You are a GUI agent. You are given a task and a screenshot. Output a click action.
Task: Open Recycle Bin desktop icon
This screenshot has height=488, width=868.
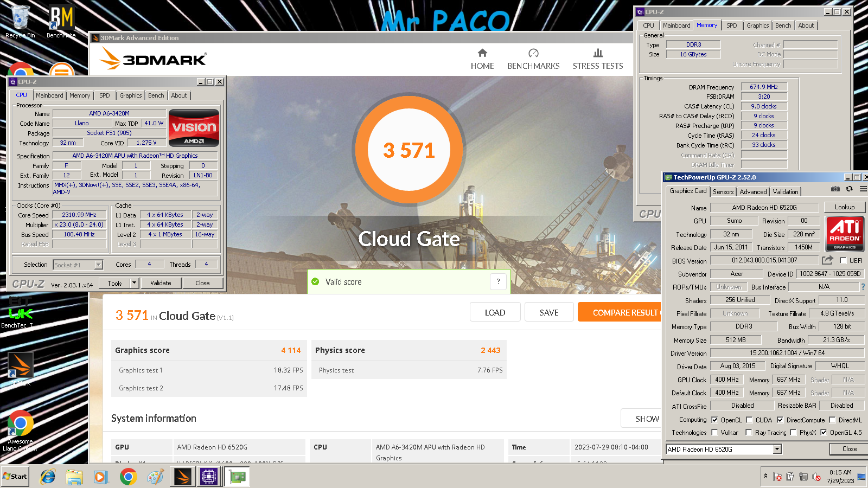[x=20, y=22]
